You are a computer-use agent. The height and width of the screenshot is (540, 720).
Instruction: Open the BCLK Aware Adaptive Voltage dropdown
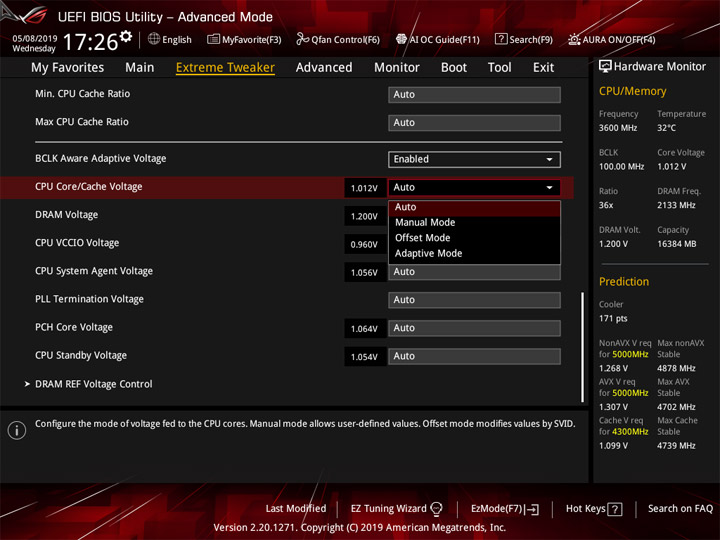click(x=474, y=159)
